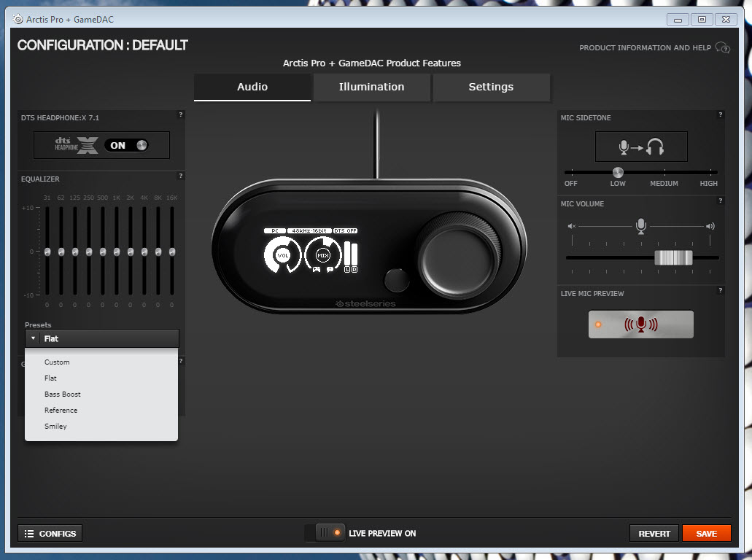The width and height of the screenshot is (752, 560).
Task: Click the 125 Hz equalizer slider handle
Action: (75, 252)
